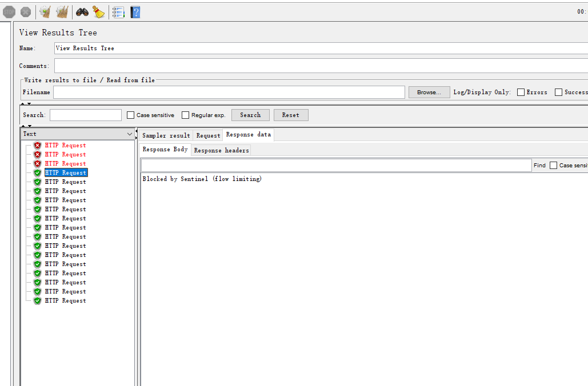Click the left-pointing divider arrow beside results tree
Image resolution: width=588 pixels, height=386 pixels.
coord(137,131)
